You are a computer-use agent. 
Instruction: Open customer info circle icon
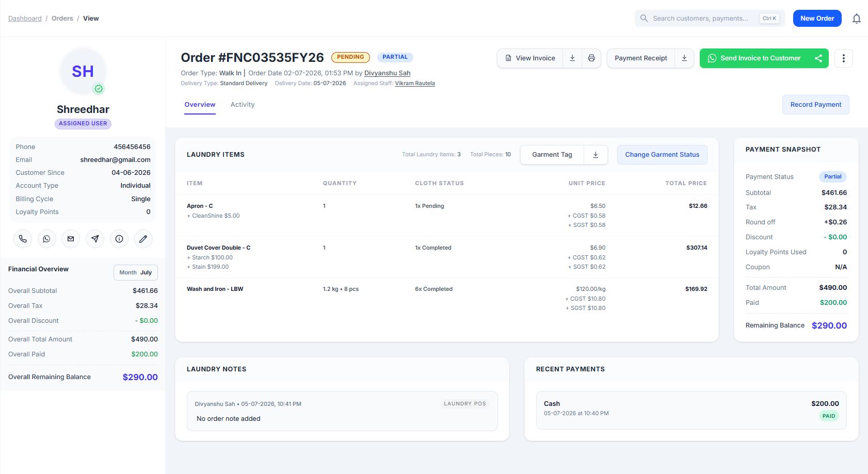(x=119, y=239)
